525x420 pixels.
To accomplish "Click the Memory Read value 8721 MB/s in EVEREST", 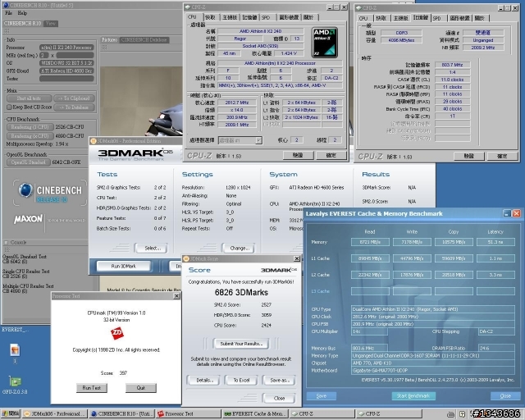I will click(370, 242).
